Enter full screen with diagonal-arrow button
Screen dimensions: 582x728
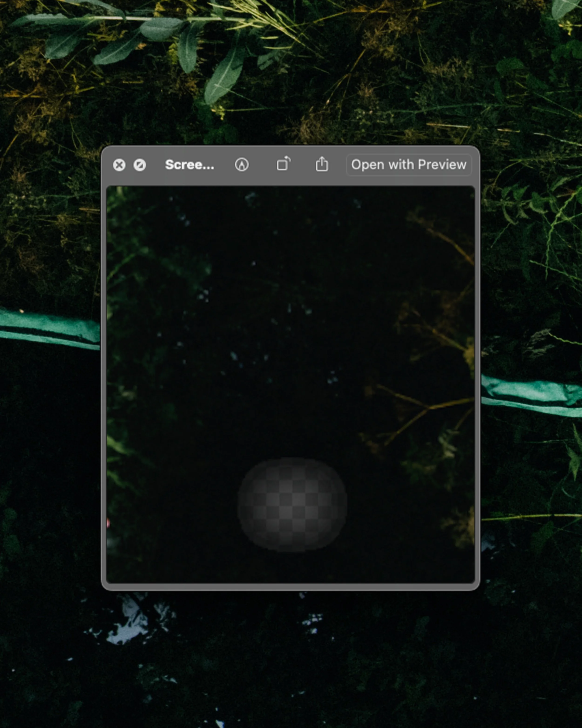pos(140,165)
